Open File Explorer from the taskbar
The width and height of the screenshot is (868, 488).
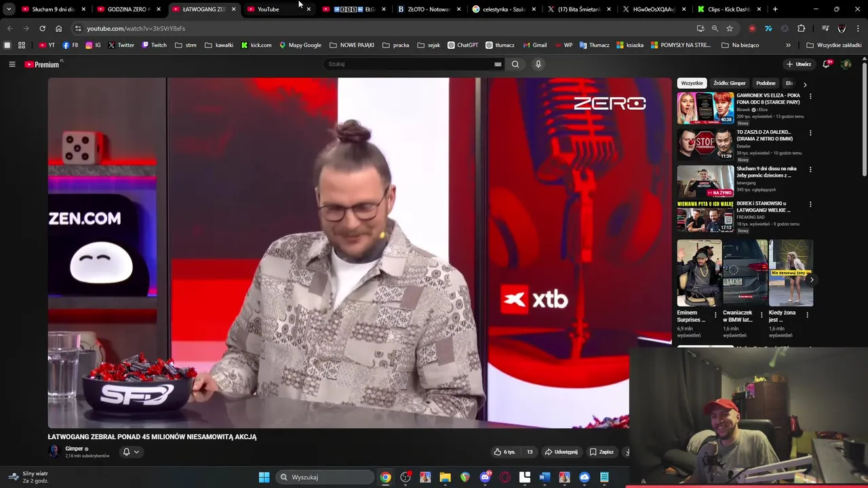click(x=445, y=477)
